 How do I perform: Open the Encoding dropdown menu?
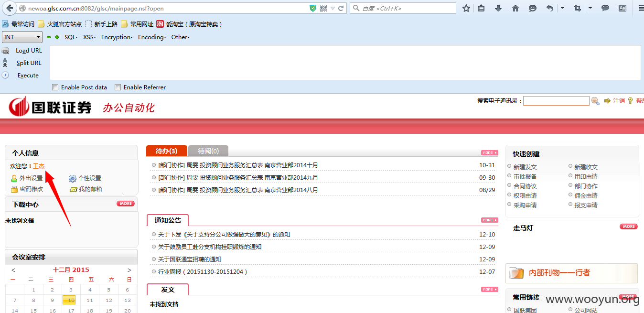(x=152, y=37)
